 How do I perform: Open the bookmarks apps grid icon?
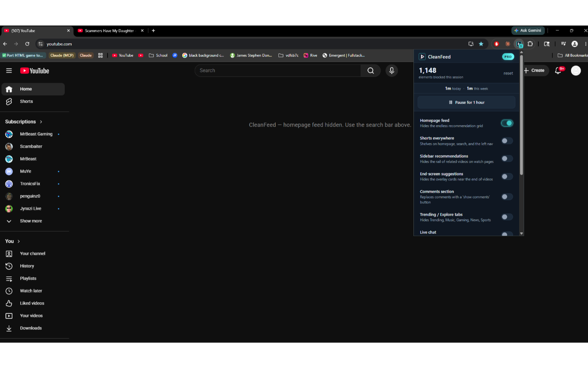click(101, 55)
